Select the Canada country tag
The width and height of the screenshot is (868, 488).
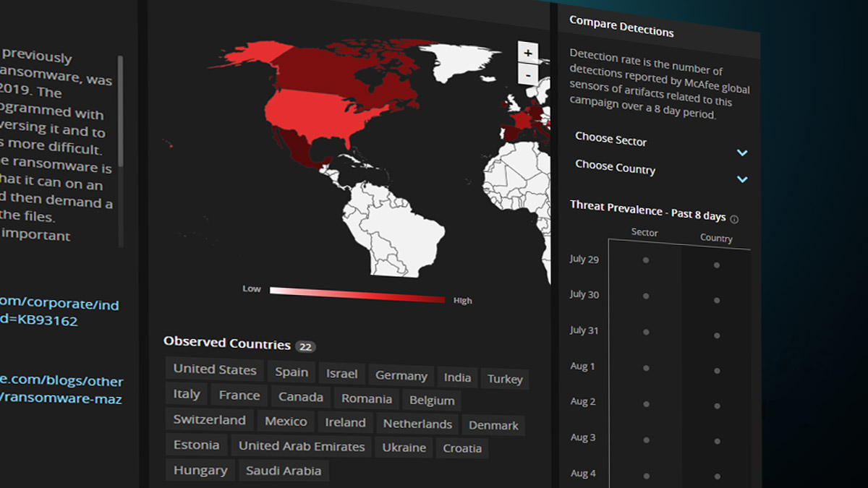(301, 397)
